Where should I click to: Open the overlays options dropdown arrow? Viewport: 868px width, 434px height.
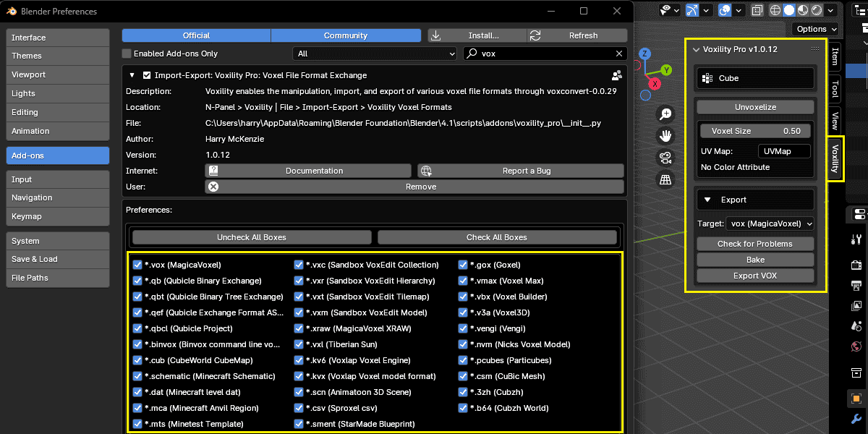pos(739,10)
